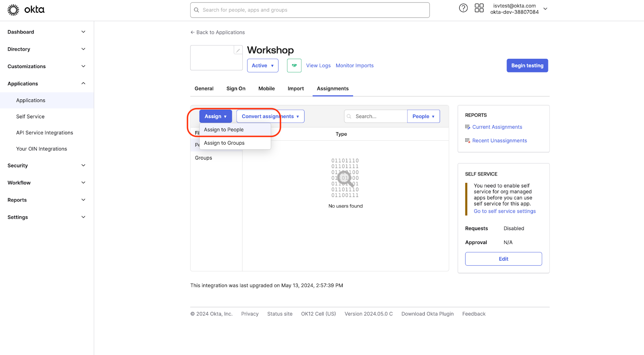The width and height of the screenshot is (644, 355).
Task: Expand the Reports sidebar section
Action: click(47, 200)
